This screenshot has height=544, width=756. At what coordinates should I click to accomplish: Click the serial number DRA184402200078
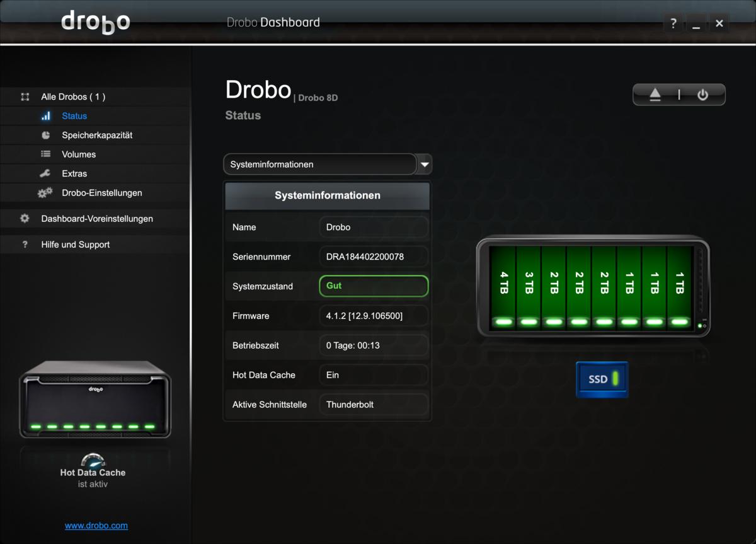click(374, 257)
